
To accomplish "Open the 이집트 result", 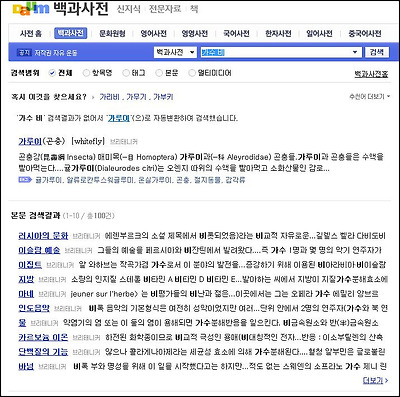I will click(30, 265).
